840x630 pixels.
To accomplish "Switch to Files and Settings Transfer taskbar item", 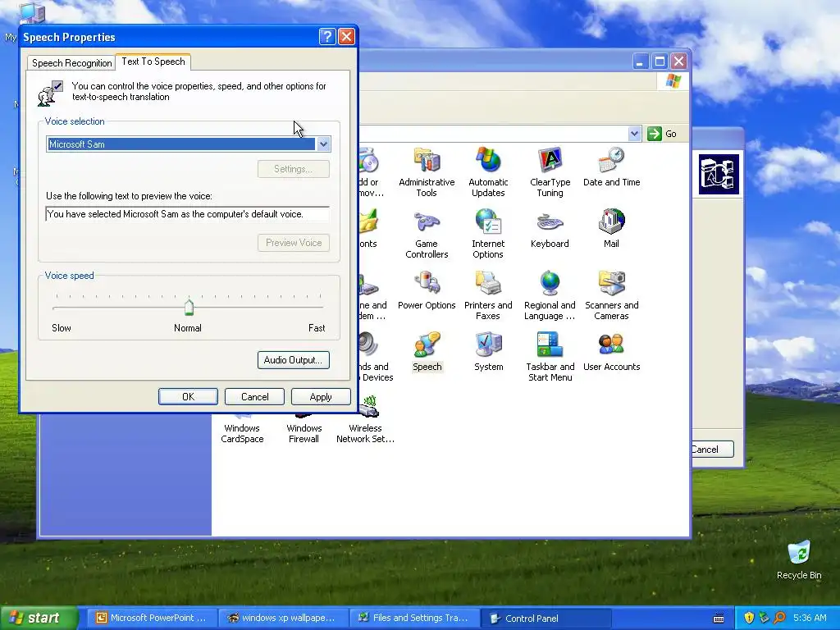I will (414, 618).
